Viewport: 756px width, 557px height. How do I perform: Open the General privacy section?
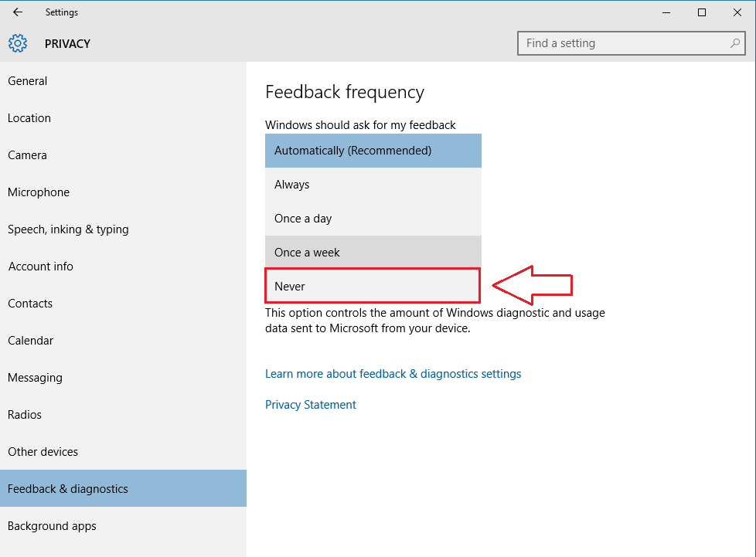(x=123, y=81)
